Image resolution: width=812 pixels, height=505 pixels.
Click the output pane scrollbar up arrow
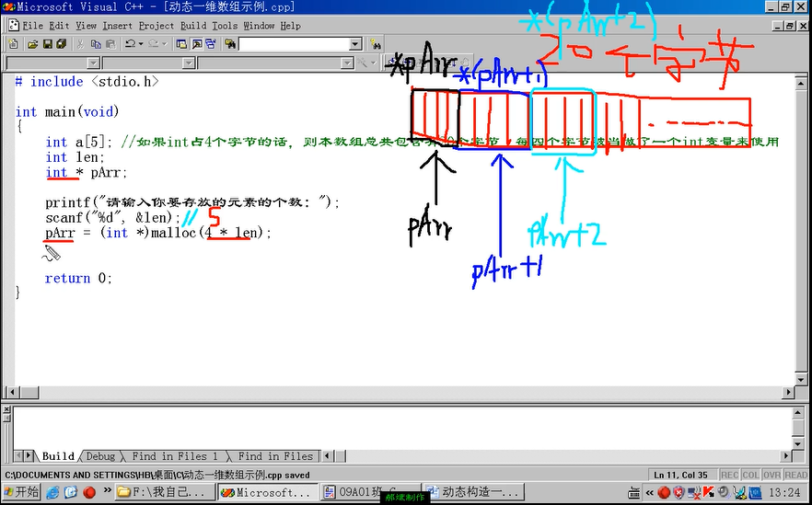tap(798, 413)
